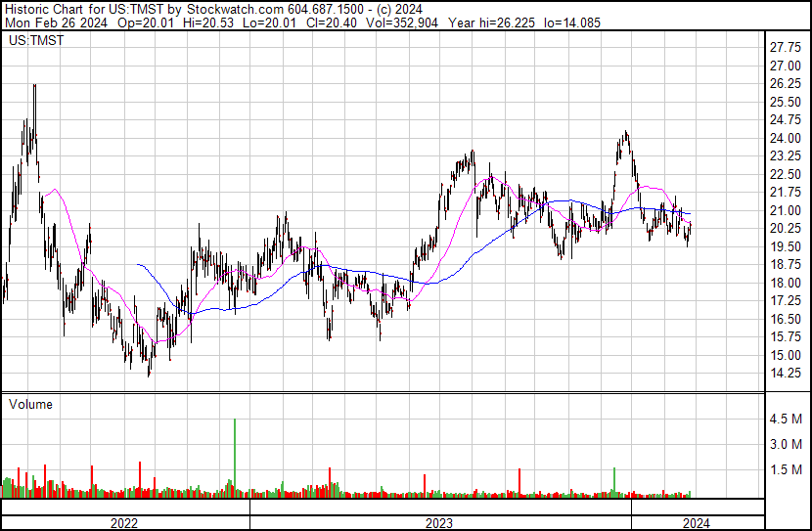This screenshot has height=531, width=812.
Task: Select the 2023 year label
Action: 439,523
